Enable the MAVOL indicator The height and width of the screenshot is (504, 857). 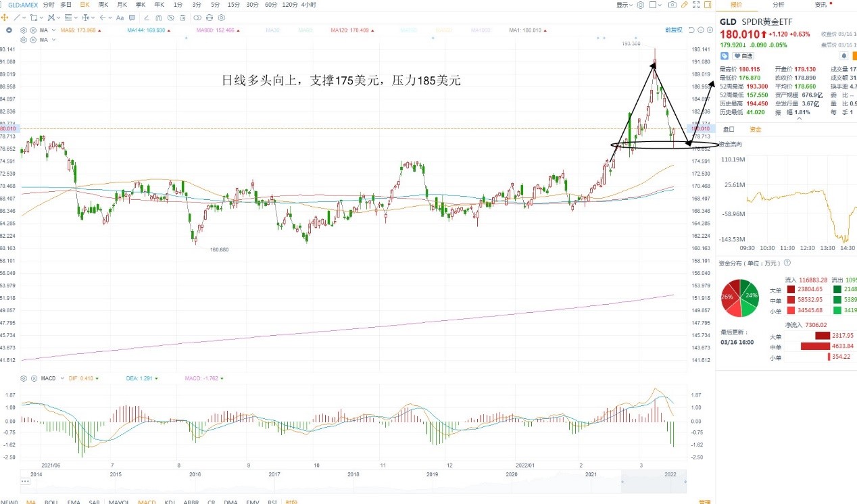tap(119, 502)
